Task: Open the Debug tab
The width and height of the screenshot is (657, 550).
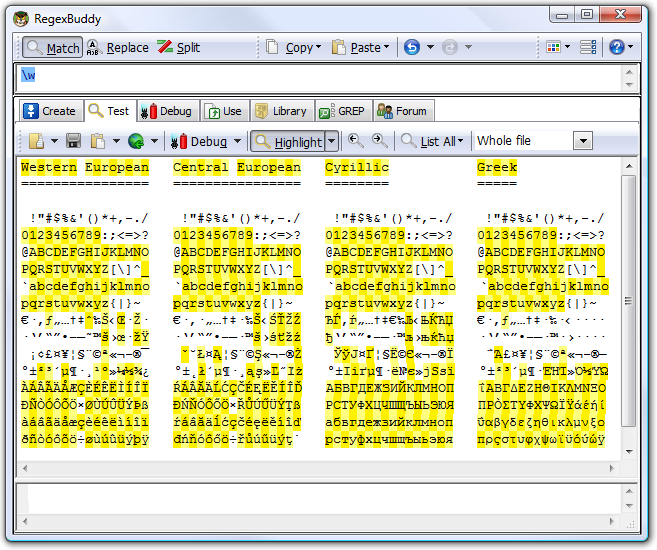Action: pos(167,111)
